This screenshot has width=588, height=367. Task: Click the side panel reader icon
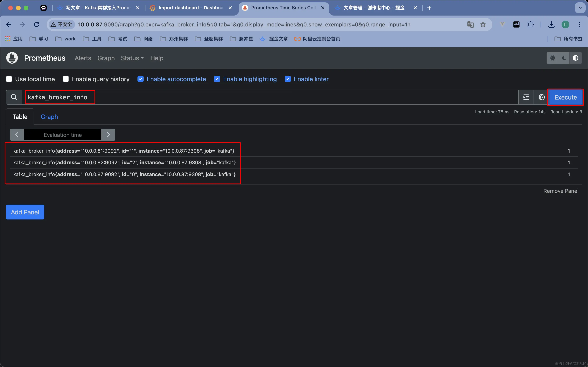coord(516,24)
